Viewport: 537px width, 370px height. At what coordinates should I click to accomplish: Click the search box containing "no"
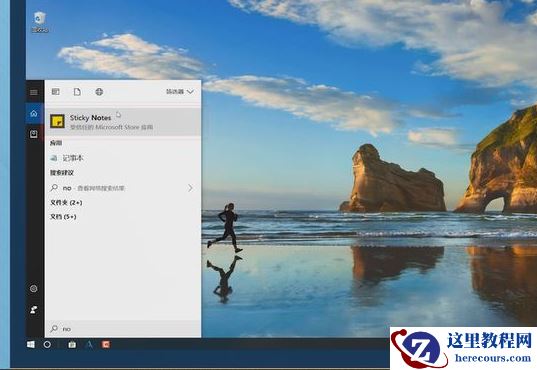[x=123, y=329]
